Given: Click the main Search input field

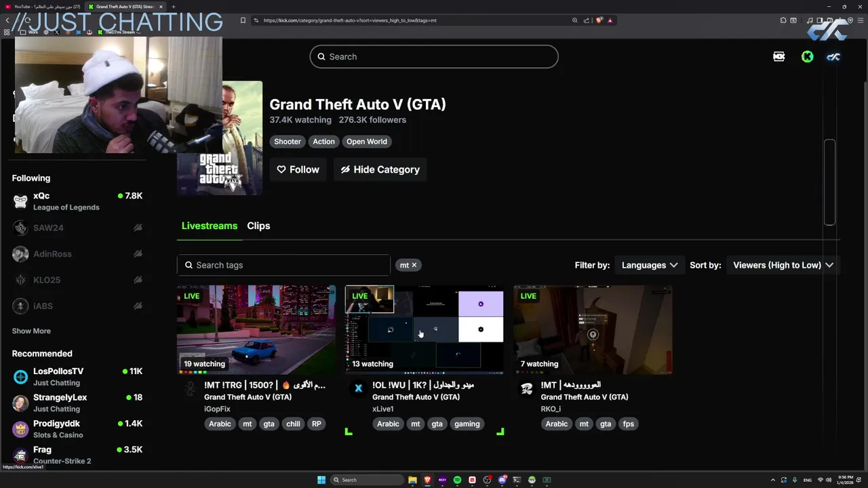Looking at the screenshot, I should click(434, 57).
